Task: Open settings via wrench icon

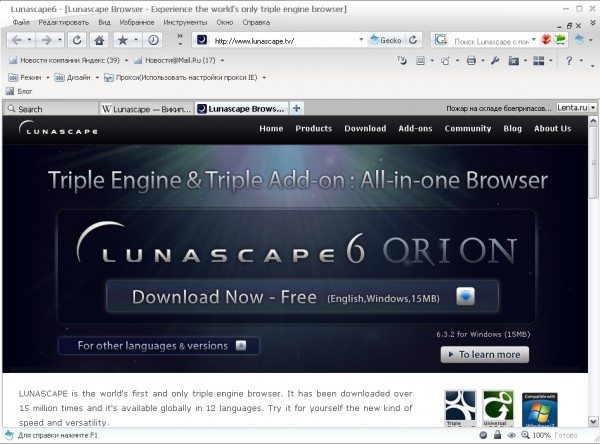Action: [495, 60]
